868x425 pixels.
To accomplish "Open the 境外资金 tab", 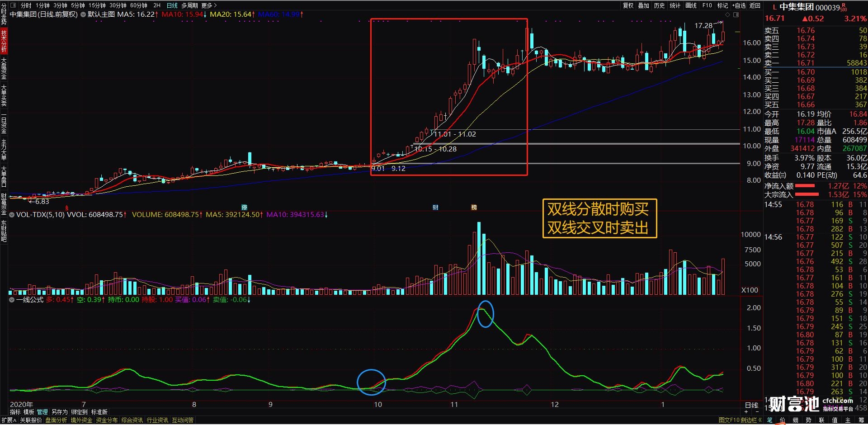I will (81, 420).
